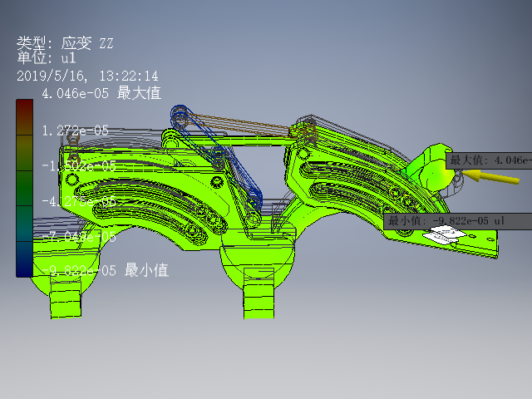The width and height of the screenshot is (532, 399).
Task: Select the green middle color bar segment
Action: [x=24, y=189]
